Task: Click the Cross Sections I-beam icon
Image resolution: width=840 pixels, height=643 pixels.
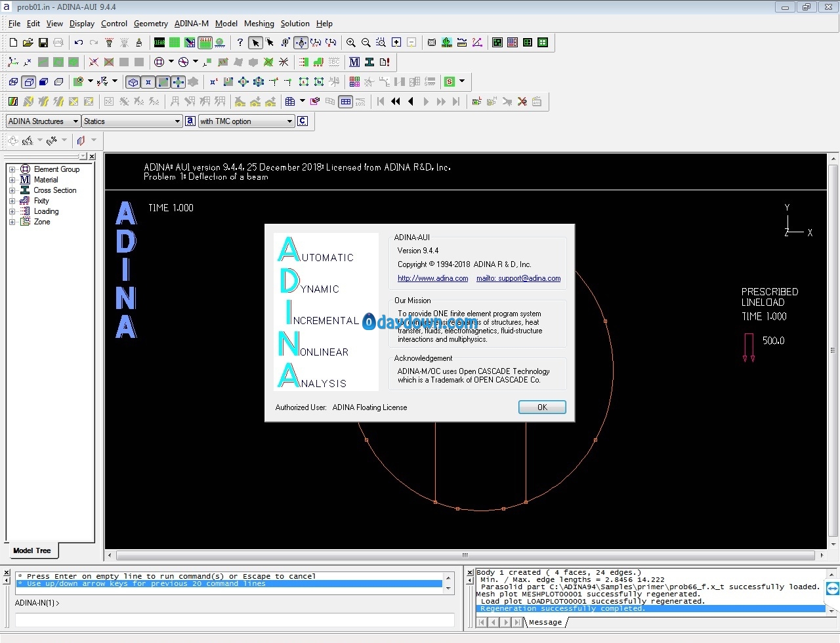Action: coord(369,62)
